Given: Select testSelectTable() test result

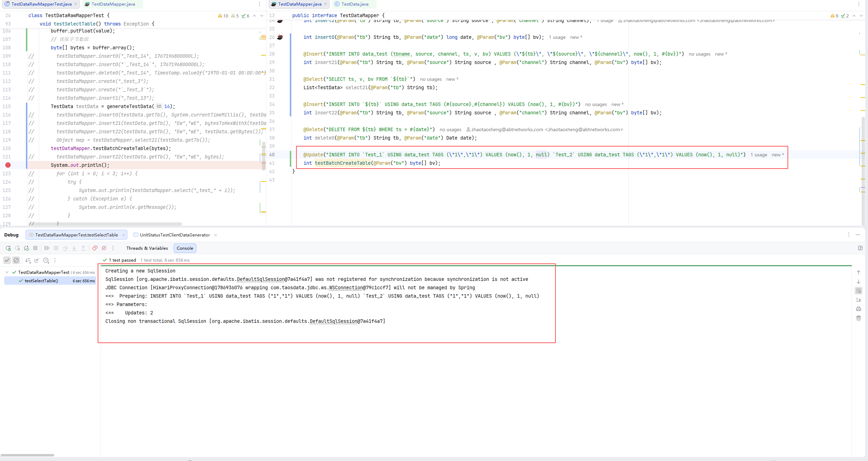Looking at the screenshot, I should (x=41, y=281).
